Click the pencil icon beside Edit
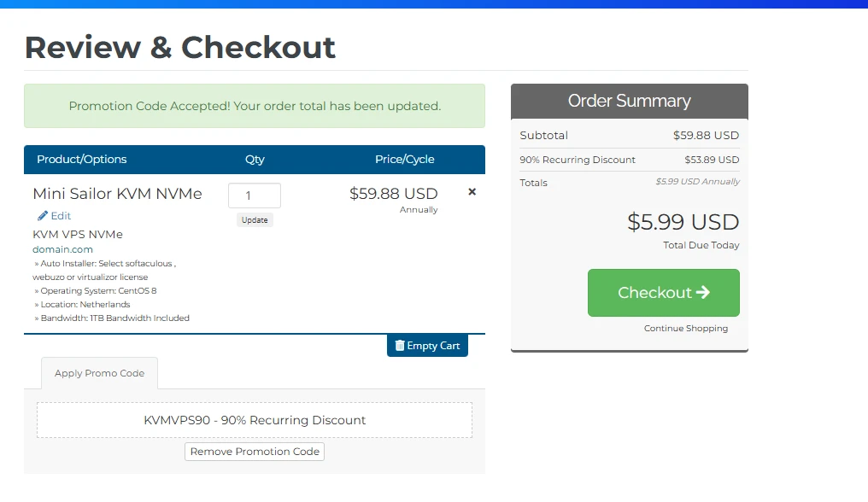This screenshot has width=868, height=502. pyautogui.click(x=43, y=216)
